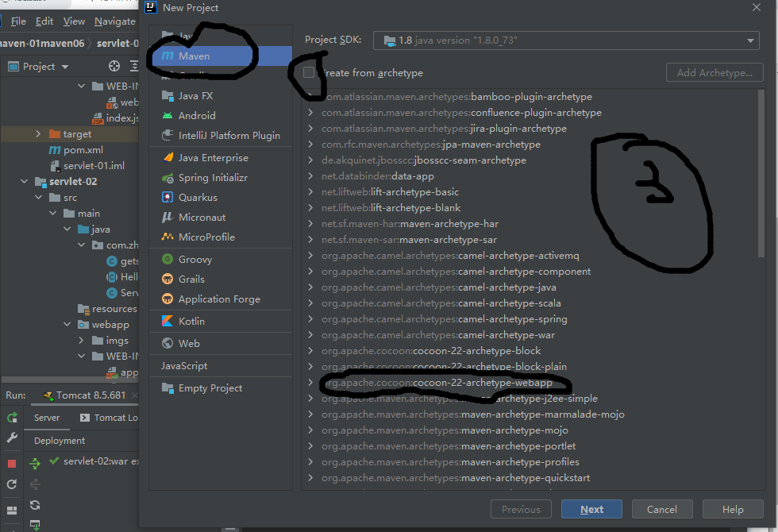Expand jira-plugin-archetype entry
The height and width of the screenshot is (532, 778).
point(310,129)
